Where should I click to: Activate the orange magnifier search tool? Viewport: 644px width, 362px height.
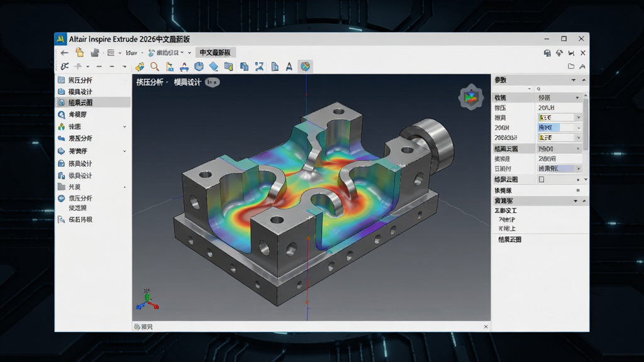155,67
